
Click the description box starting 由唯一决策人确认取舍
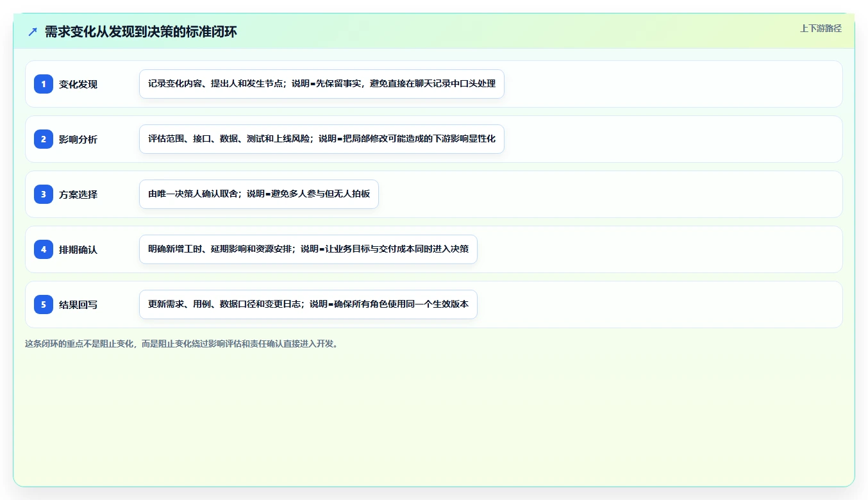tap(259, 194)
